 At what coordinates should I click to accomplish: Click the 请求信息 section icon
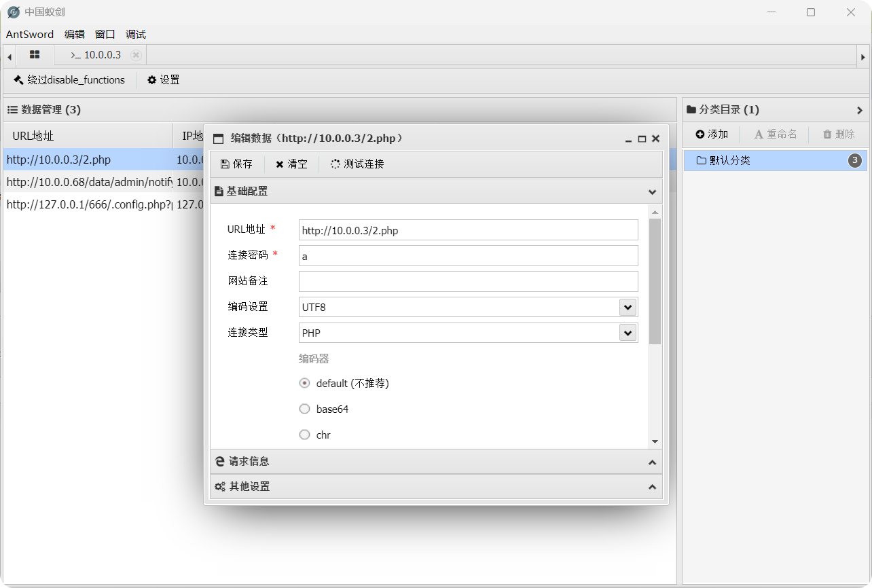(x=220, y=462)
